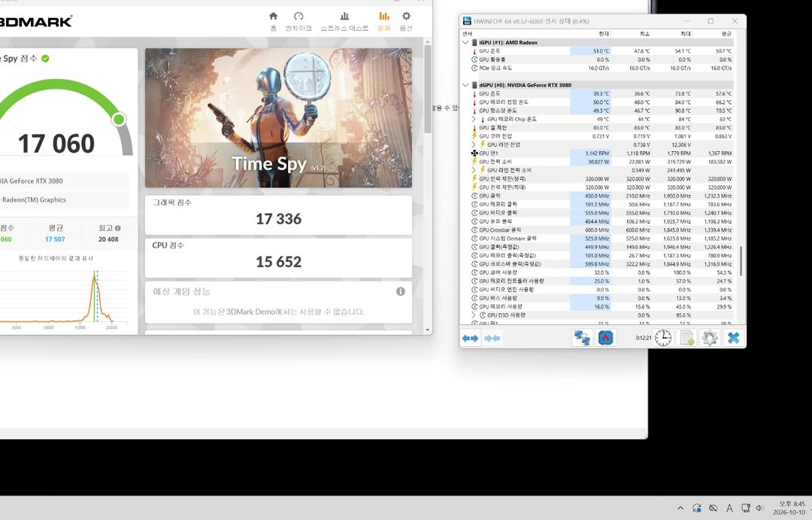
Task: Select the highlighted orange Results tab in 3DMark
Action: (x=383, y=21)
